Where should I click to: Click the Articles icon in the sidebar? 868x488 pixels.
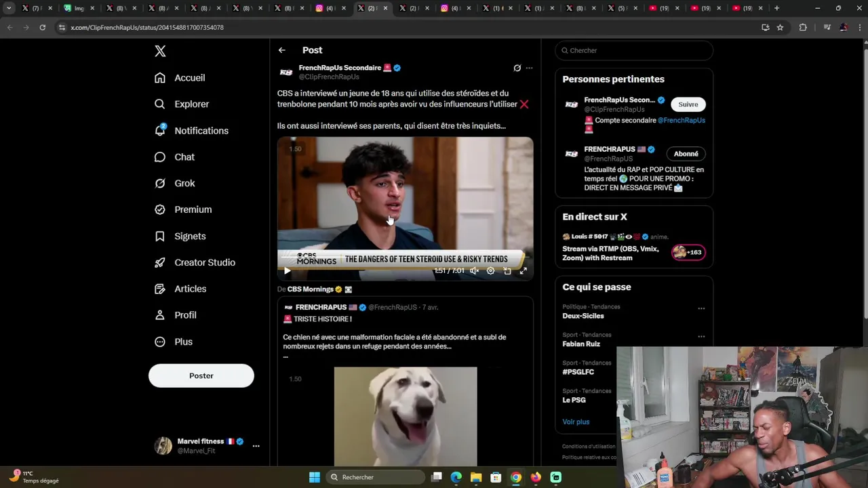pyautogui.click(x=160, y=289)
